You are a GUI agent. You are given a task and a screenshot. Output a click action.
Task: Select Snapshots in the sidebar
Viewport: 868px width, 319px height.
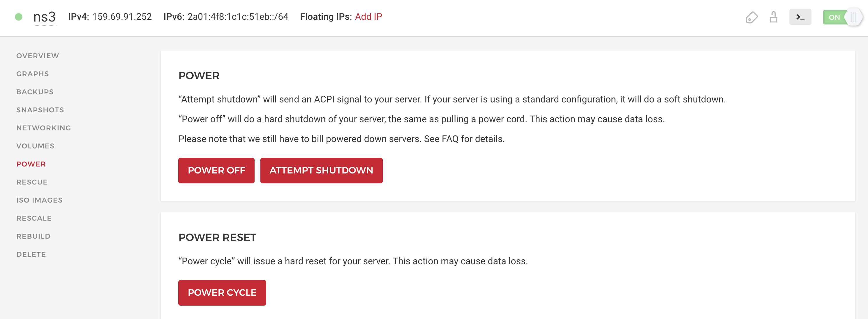click(40, 110)
